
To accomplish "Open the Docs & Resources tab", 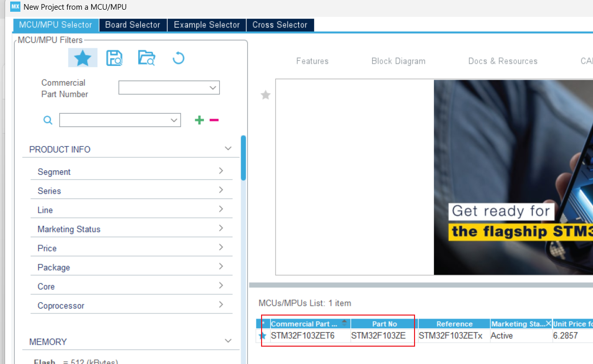I will [503, 61].
